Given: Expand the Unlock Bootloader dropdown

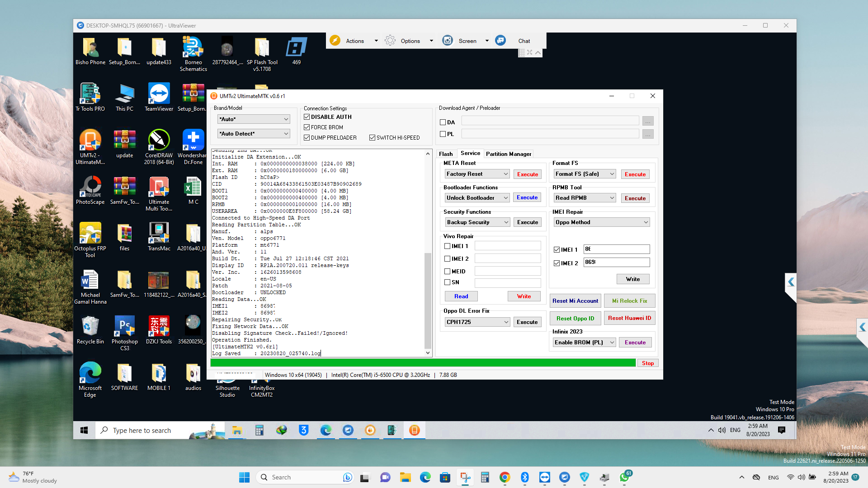Looking at the screenshot, I should click(x=477, y=198).
